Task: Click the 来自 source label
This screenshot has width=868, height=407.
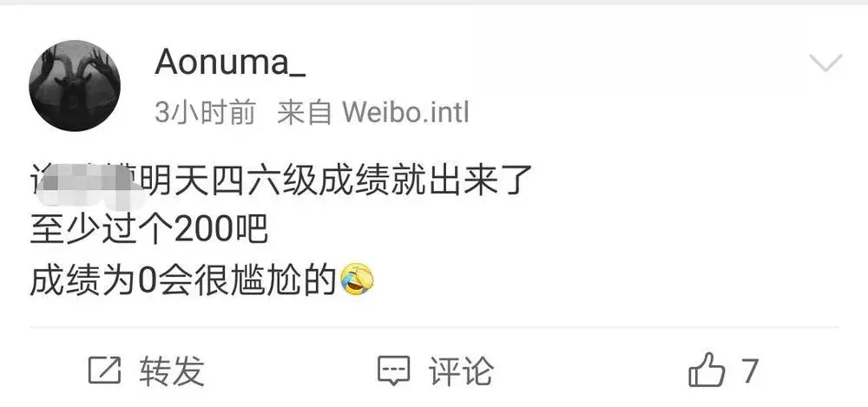Action: pyautogui.click(x=304, y=113)
